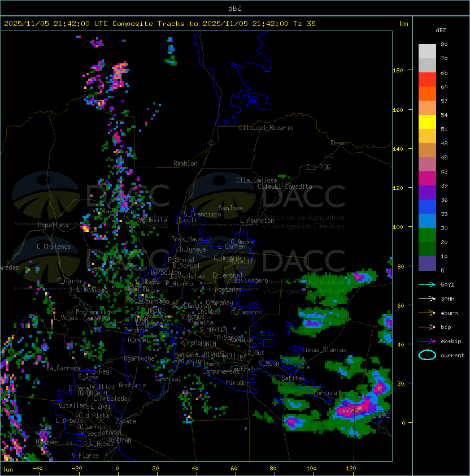Click the C_Guido label

[x=69, y=281]
